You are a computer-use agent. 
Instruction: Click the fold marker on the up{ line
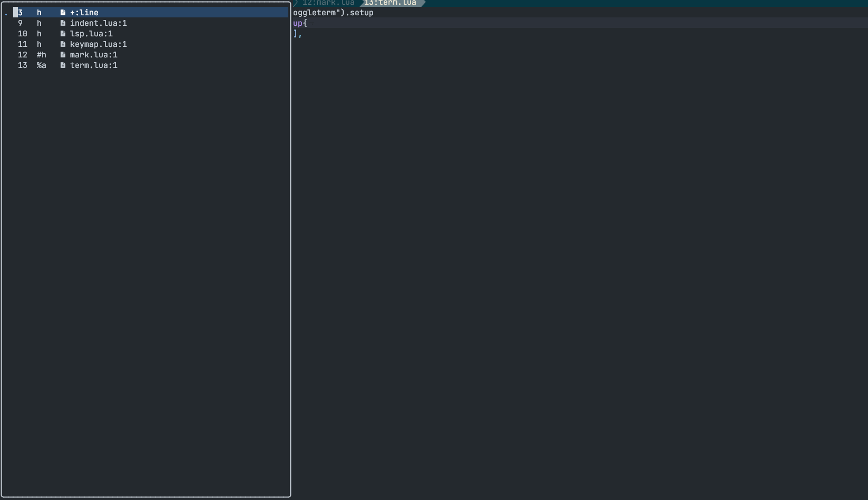[x=310, y=23]
